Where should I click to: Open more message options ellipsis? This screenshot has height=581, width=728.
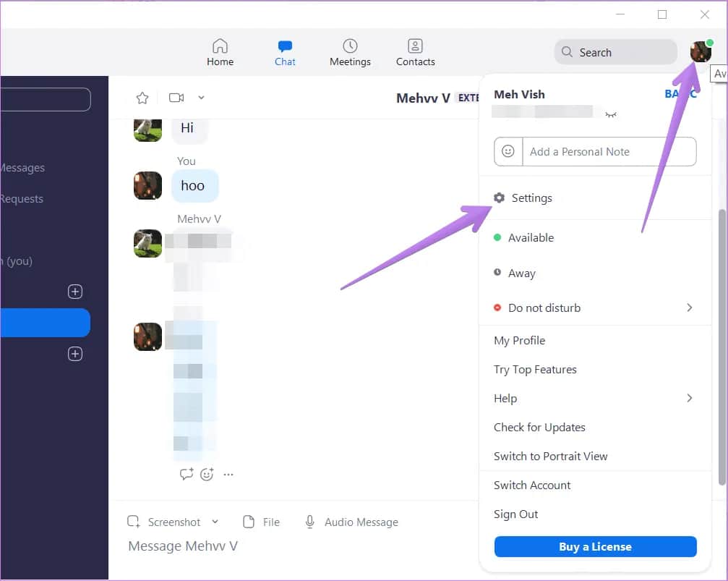point(228,475)
